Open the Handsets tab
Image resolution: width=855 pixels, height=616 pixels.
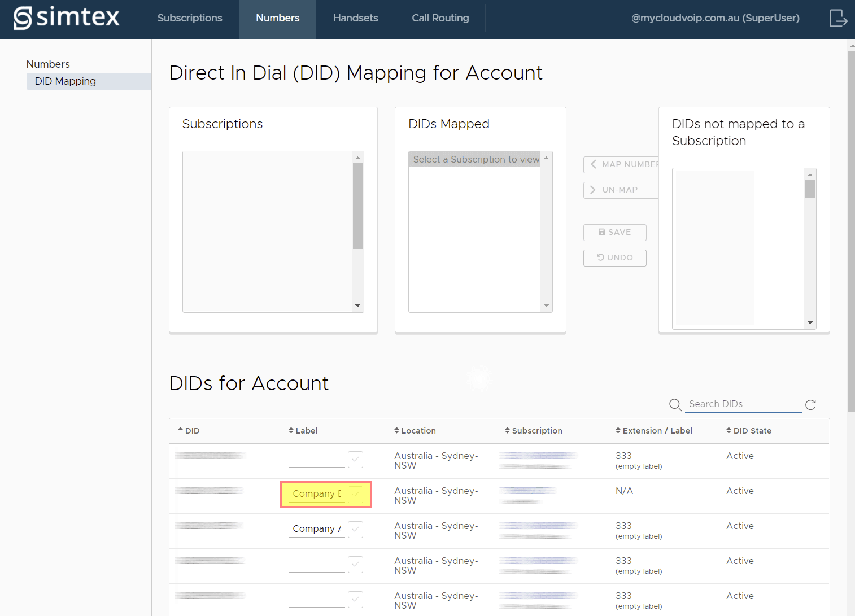355,18
